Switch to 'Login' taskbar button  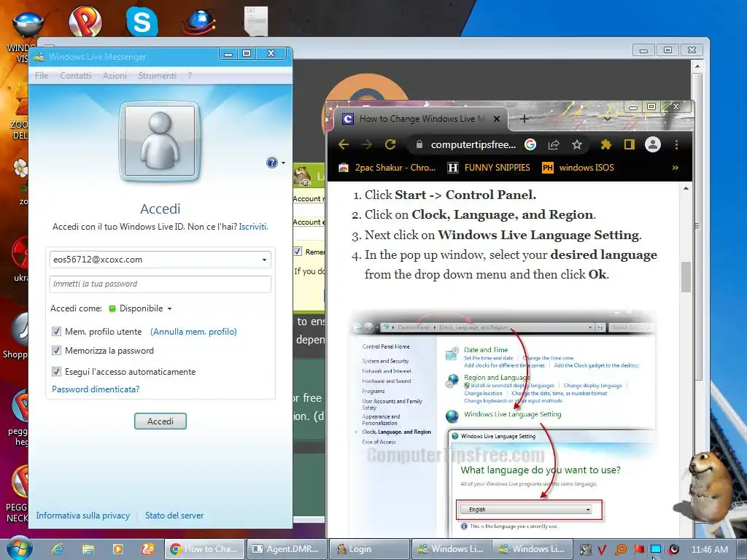pos(369,549)
